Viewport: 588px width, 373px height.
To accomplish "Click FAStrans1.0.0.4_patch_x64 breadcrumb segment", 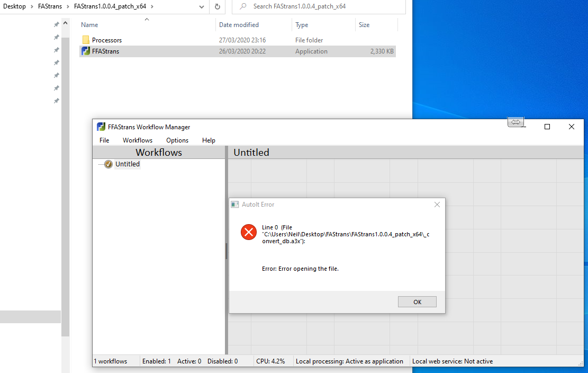I will [x=110, y=6].
